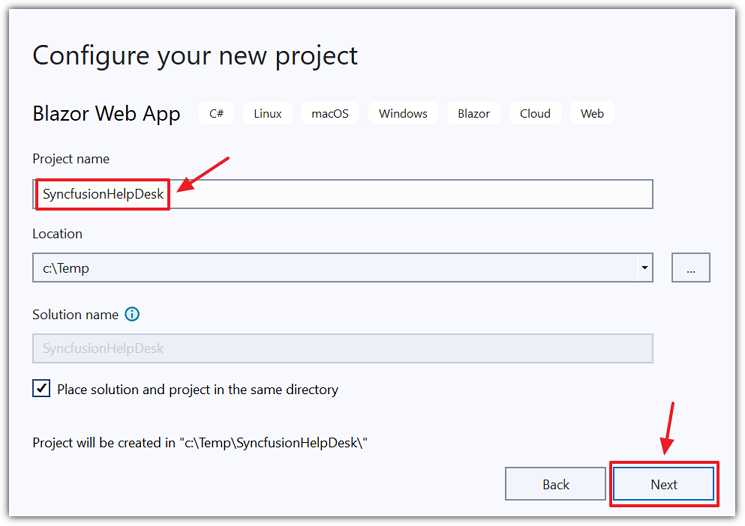Click the Blazor Web App heading
The width and height of the screenshot is (745, 526).
pyautogui.click(x=106, y=114)
